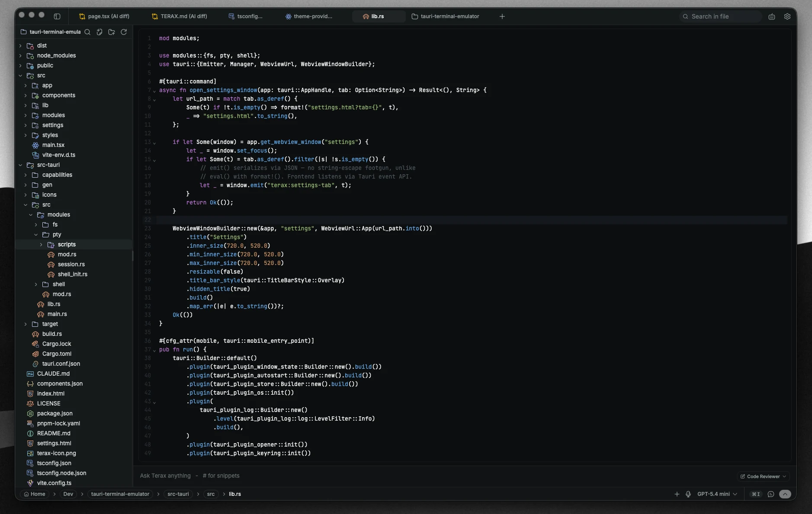The image size is (812, 514).
Task: Open settings gear in top bar
Action: tap(787, 16)
